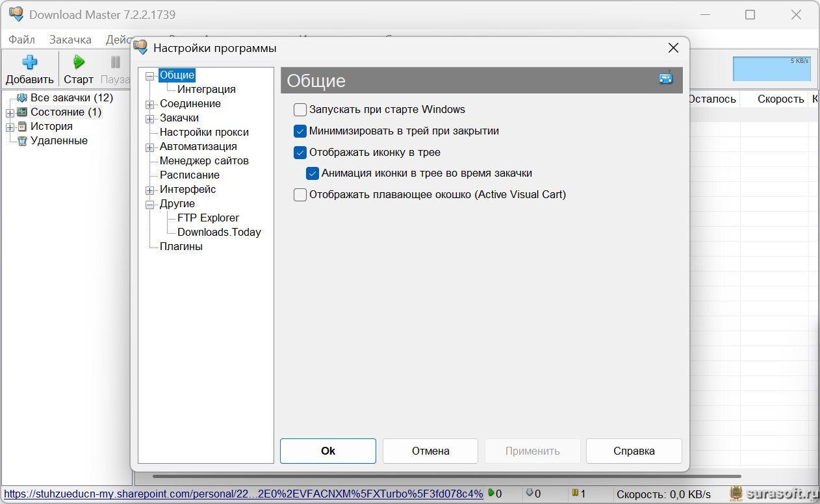Select FTP Explorer settings page

[x=208, y=218]
